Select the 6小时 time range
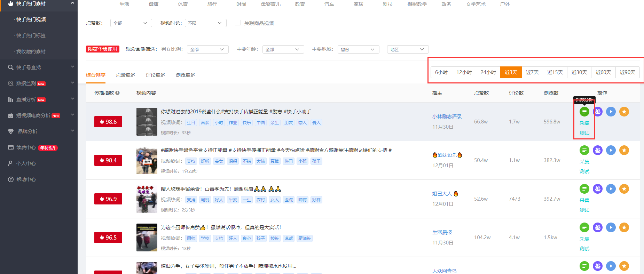The width and height of the screenshot is (644, 274). [441, 72]
